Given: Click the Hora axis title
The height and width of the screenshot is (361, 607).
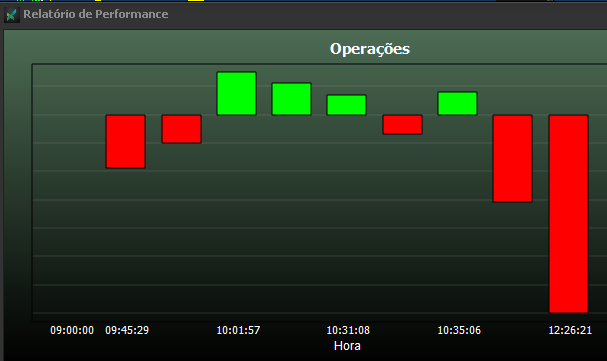Looking at the screenshot, I should point(347,346).
